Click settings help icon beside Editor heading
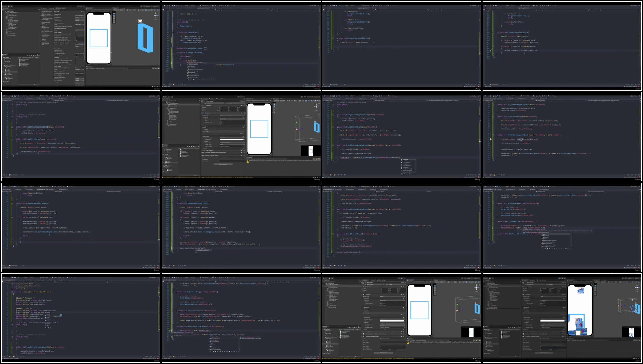The width and height of the screenshot is (643, 364). coord(81,12)
